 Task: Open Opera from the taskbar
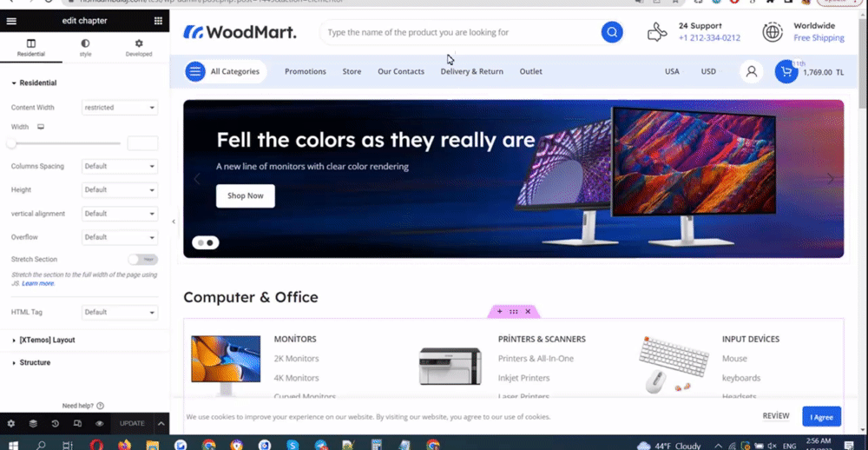96,445
